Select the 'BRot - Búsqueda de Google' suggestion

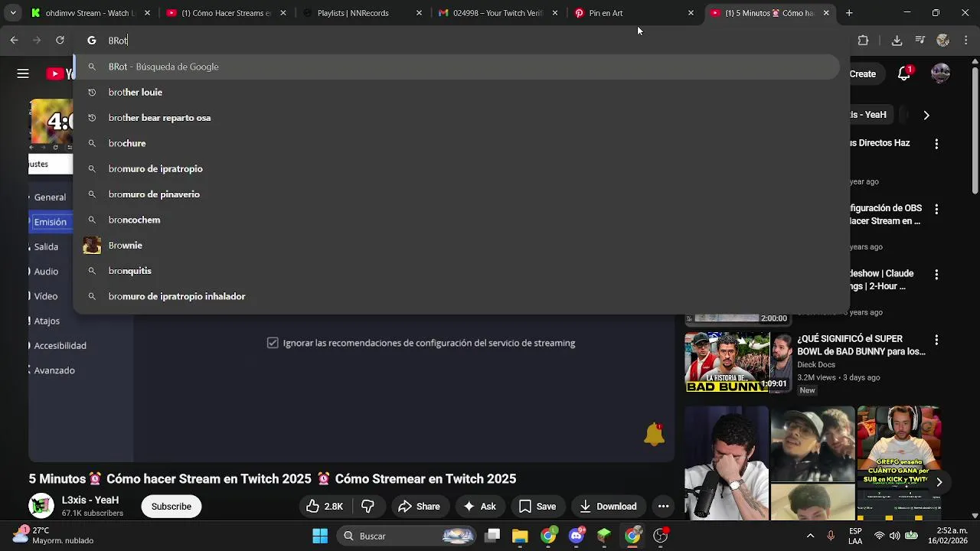coord(457,67)
